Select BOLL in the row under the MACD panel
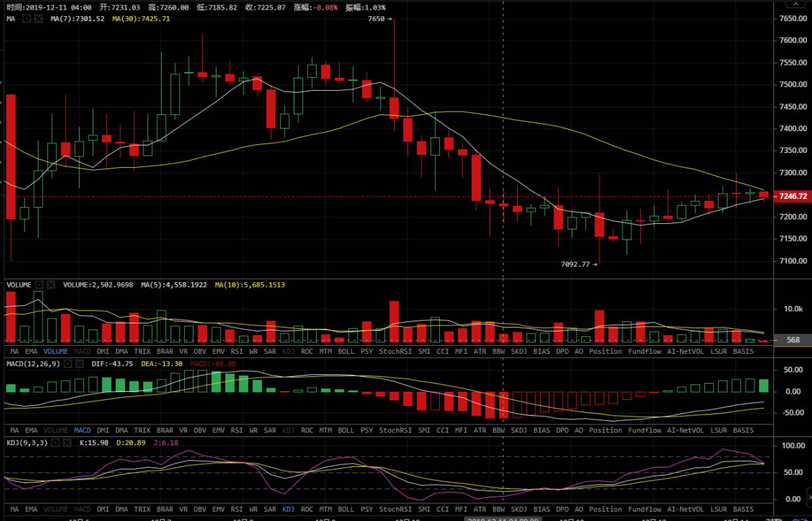The height and width of the screenshot is (521, 812). point(346,430)
